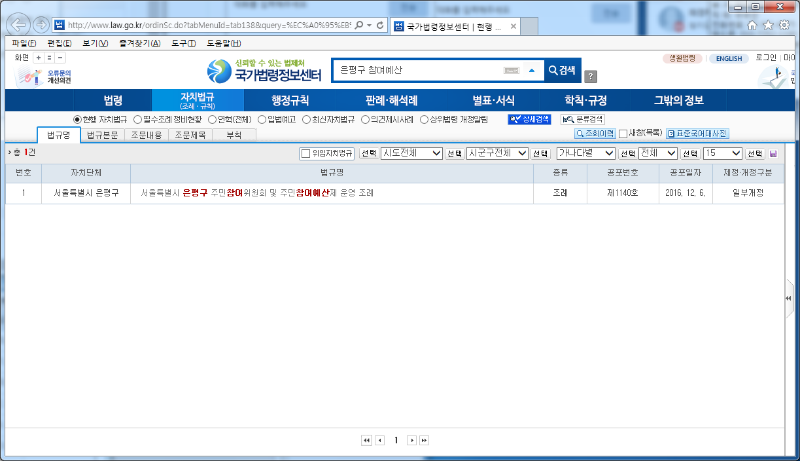Refresh the page with the reload icon

(x=380, y=25)
